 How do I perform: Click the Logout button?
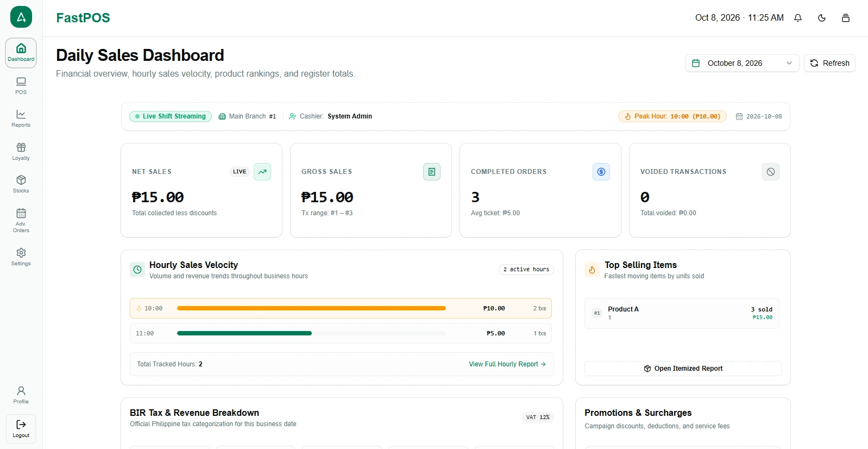click(x=21, y=429)
